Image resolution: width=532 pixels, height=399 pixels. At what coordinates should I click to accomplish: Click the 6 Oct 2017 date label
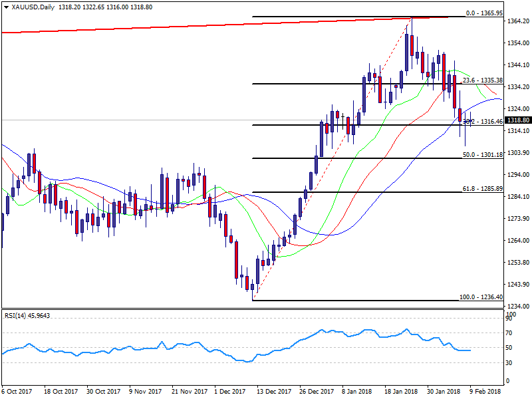point(18,392)
